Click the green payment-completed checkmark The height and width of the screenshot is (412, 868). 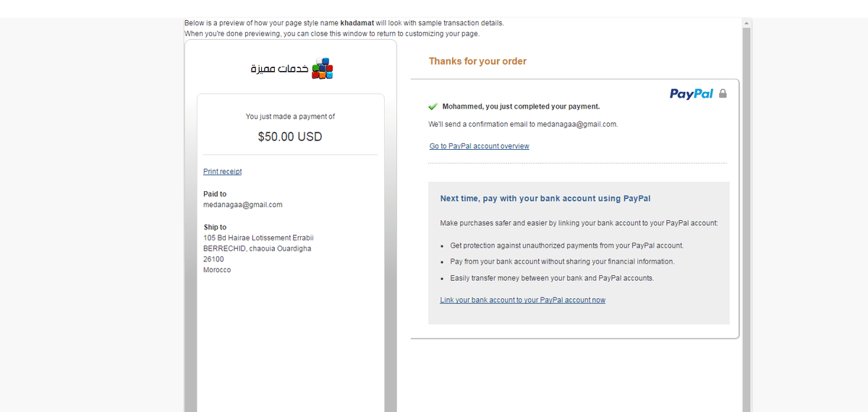pyautogui.click(x=433, y=106)
